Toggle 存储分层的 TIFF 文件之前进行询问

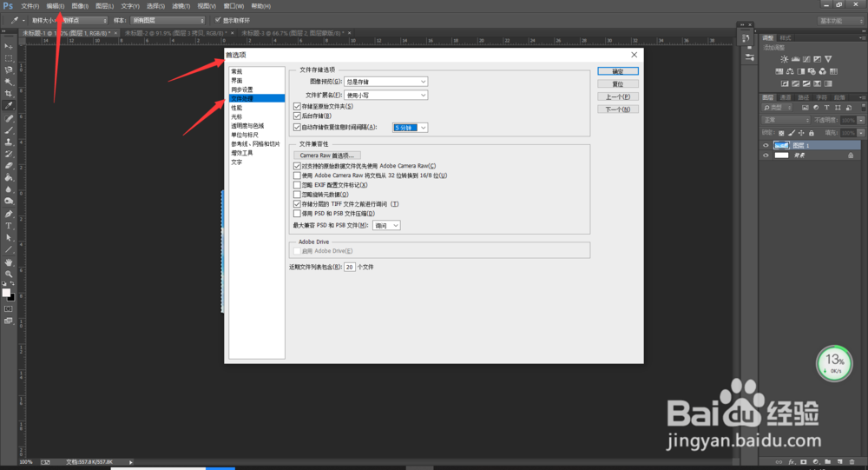pos(297,204)
